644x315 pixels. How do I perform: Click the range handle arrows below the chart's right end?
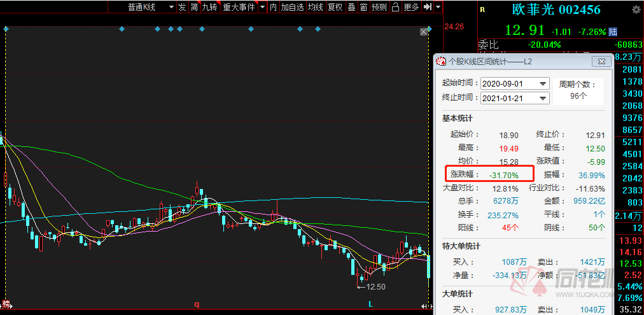click(x=427, y=306)
